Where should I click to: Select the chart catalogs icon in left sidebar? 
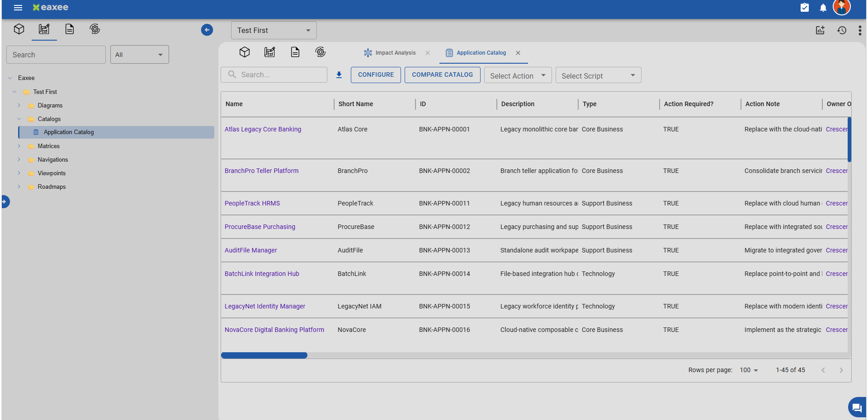[44, 29]
